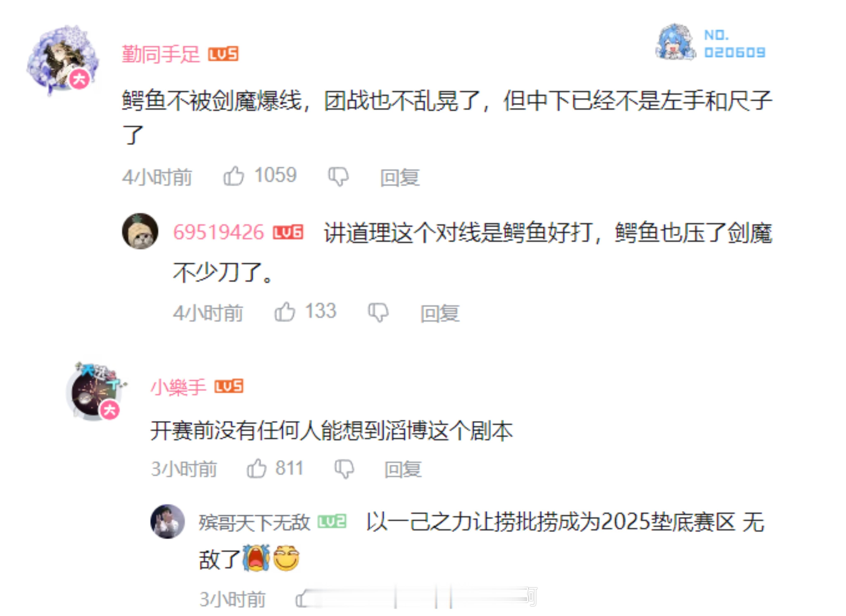
Task: Dislike the reply by 69519426
Action: pyautogui.click(x=379, y=313)
